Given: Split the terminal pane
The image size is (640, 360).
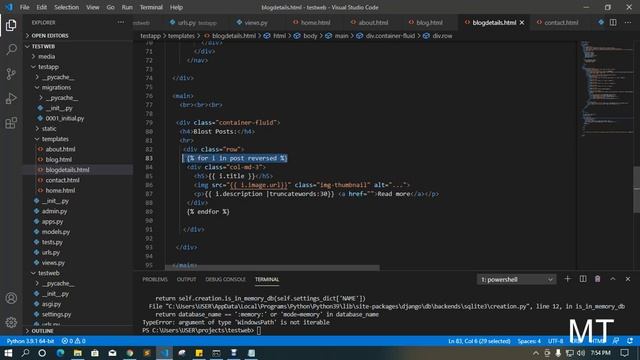Looking at the screenshot, I should [x=582, y=279].
